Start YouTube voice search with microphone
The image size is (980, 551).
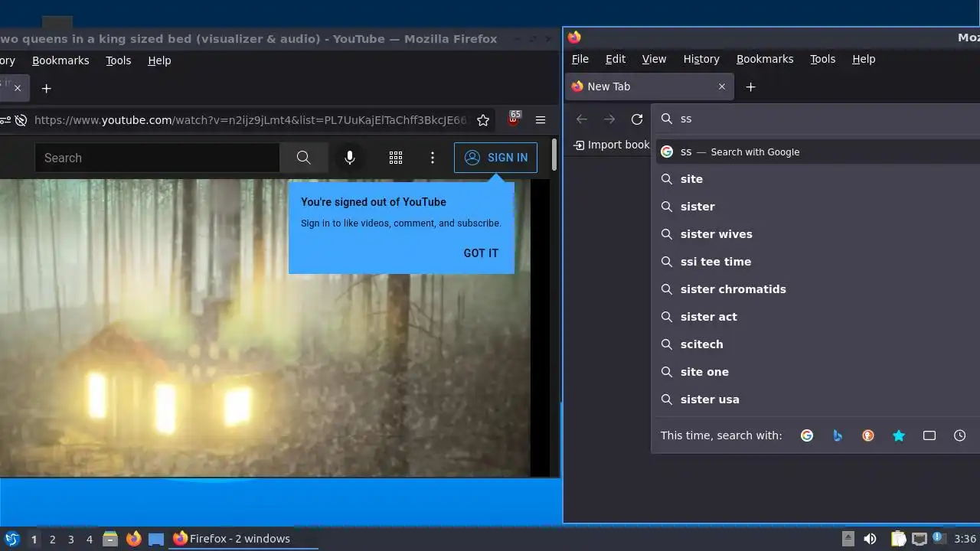(350, 158)
